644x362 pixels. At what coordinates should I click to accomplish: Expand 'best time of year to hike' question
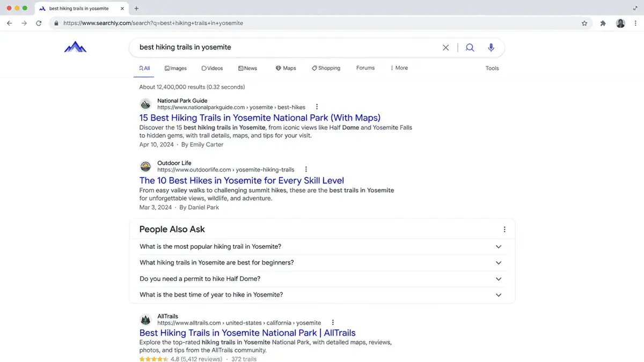(322, 295)
